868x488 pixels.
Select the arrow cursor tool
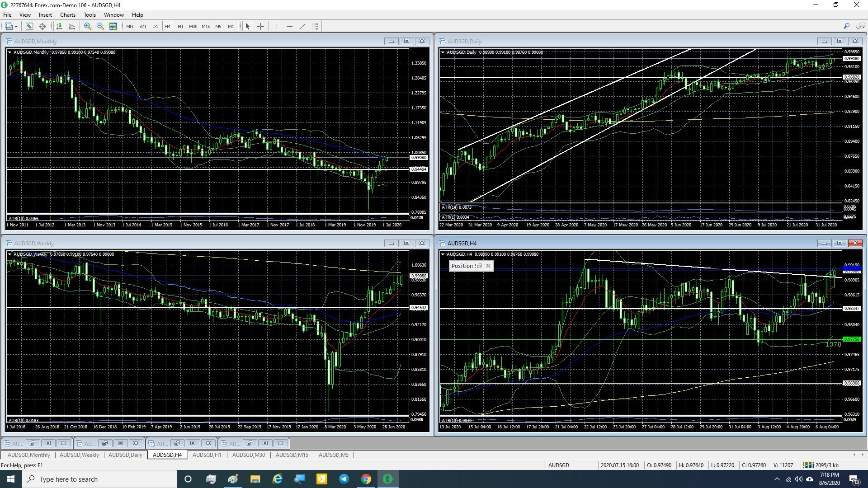(248, 26)
